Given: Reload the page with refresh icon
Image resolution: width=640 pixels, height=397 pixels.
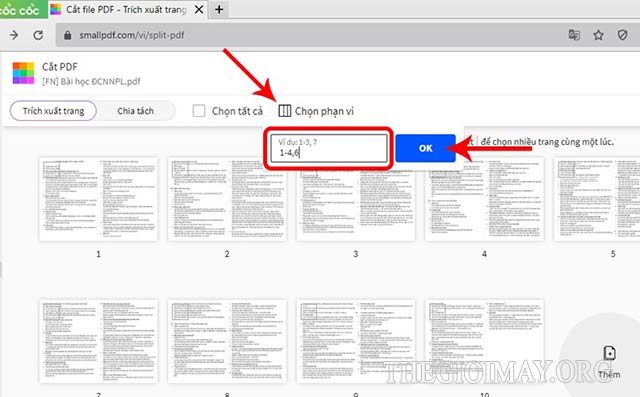Looking at the screenshot, I should (38, 35).
